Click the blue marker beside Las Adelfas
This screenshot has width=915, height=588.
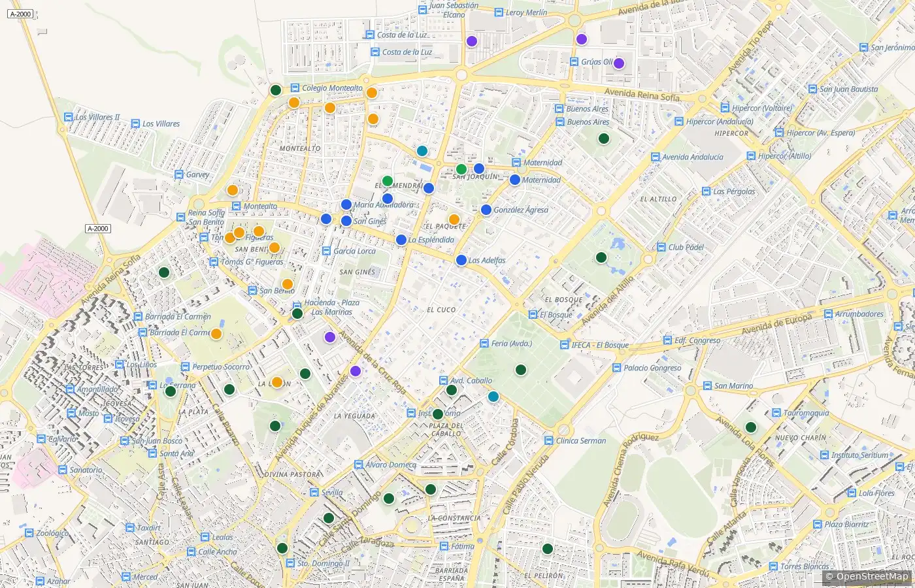(x=461, y=260)
